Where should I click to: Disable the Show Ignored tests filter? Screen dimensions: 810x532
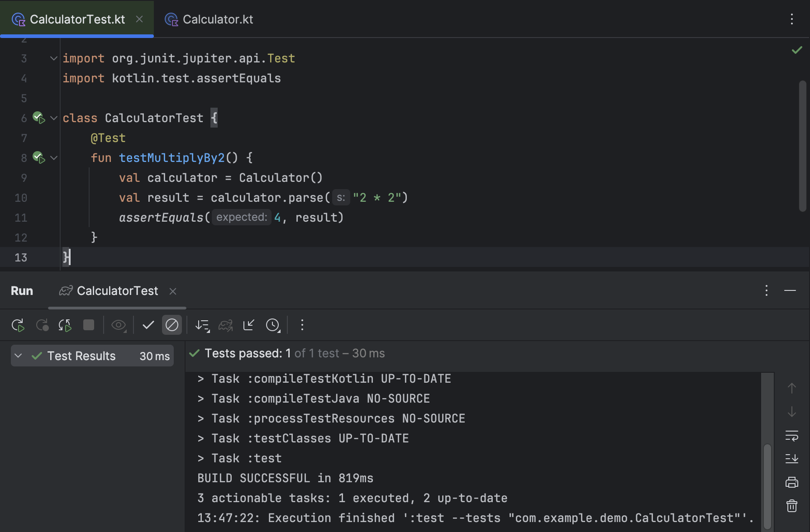click(172, 325)
